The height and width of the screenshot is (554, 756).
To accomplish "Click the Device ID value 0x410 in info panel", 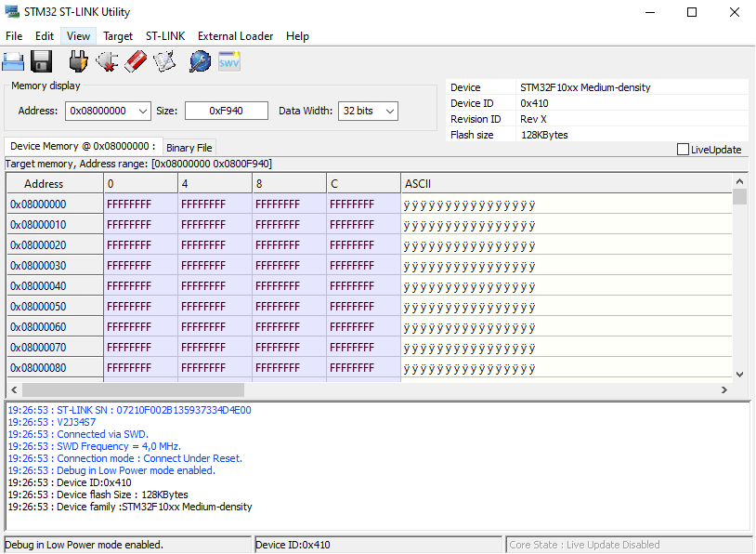I will tap(534, 103).
